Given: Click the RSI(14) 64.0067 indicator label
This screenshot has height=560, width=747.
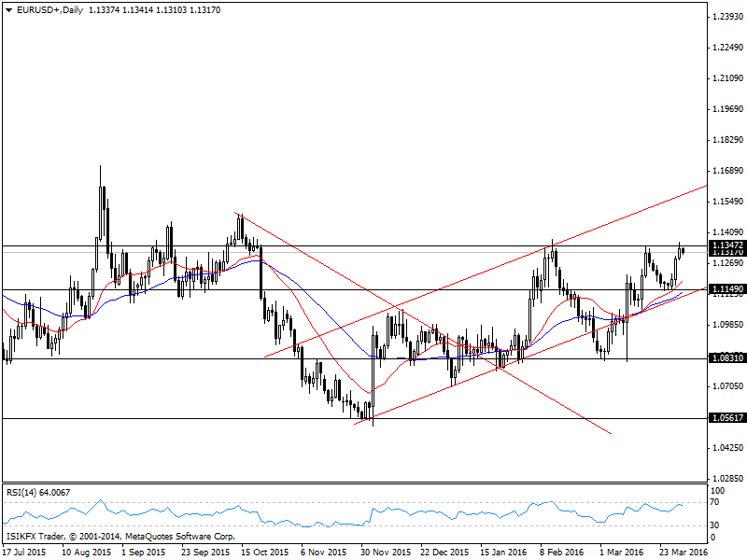Looking at the screenshot, I should click(38, 493).
